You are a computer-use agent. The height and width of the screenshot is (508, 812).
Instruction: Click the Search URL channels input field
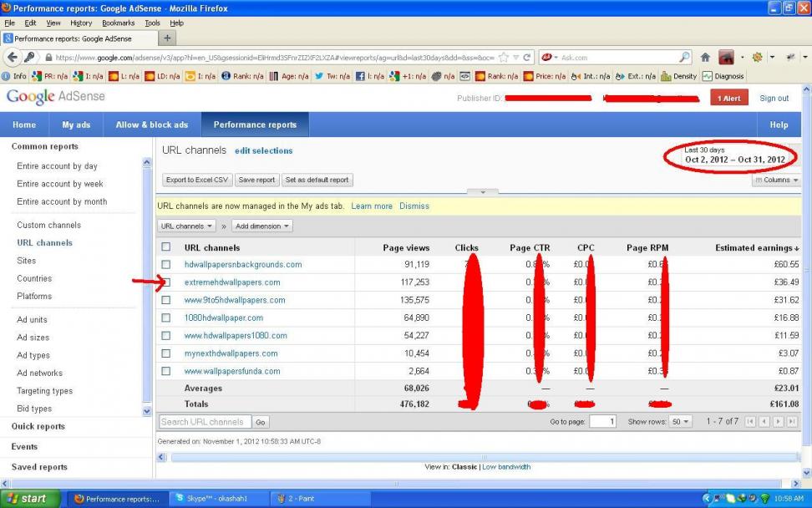[205, 422]
